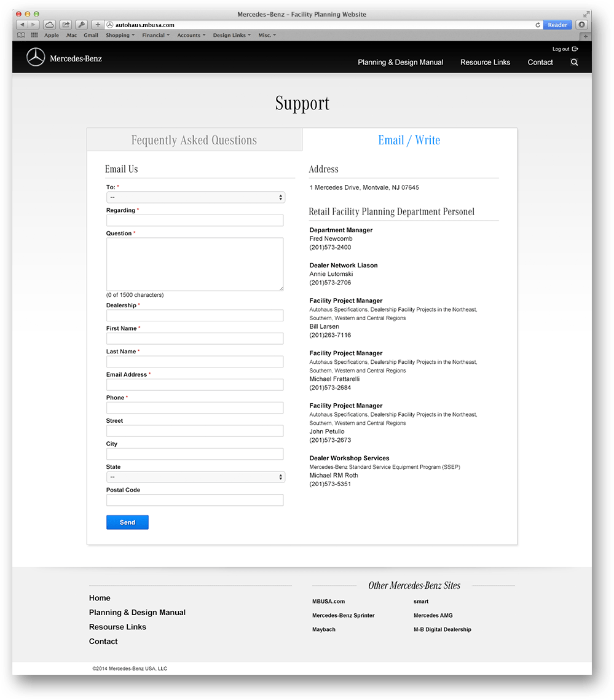Visit the Mercedes-Benz Sprinter site link
Viewport: 614px width, 700px height.
[x=344, y=615]
